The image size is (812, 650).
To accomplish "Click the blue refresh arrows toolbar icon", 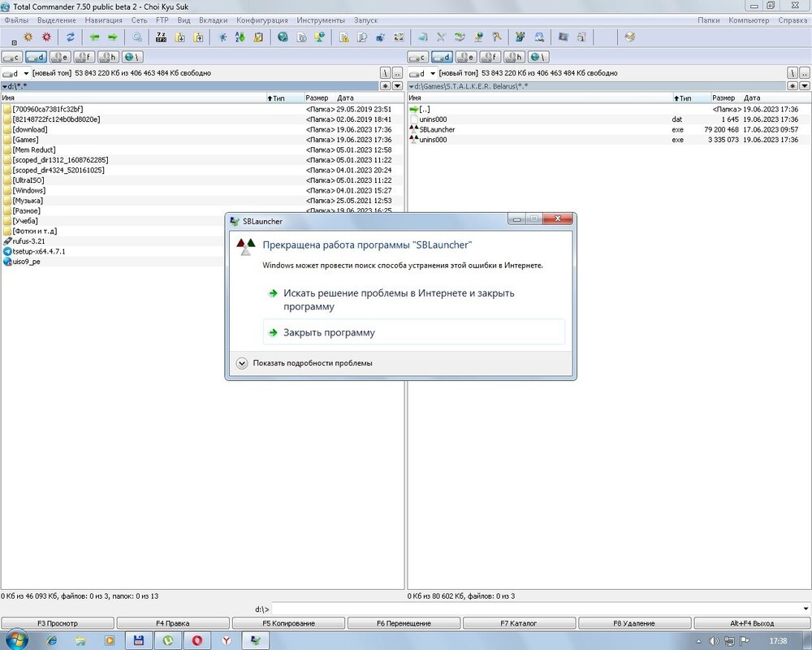I will click(71, 37).
